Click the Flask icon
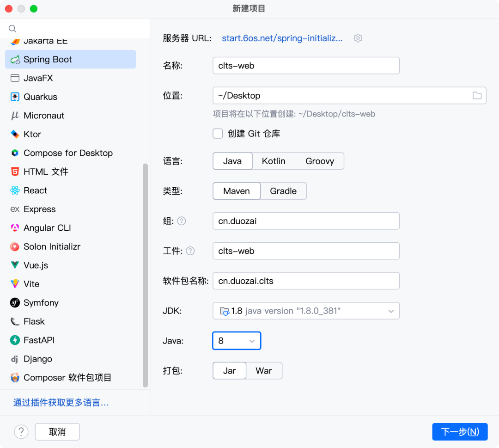Screen dimensions: 499x448 click(x=15, y=321)
